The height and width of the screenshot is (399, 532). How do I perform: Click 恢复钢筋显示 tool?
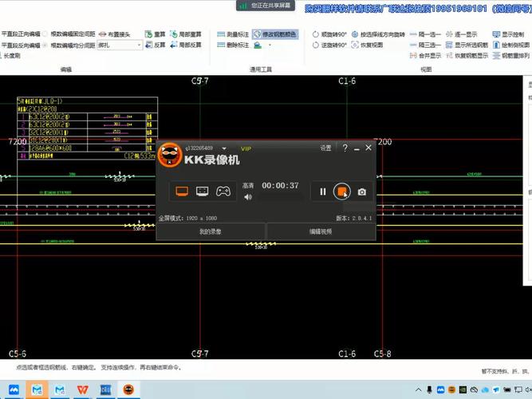tap(467, 55)
